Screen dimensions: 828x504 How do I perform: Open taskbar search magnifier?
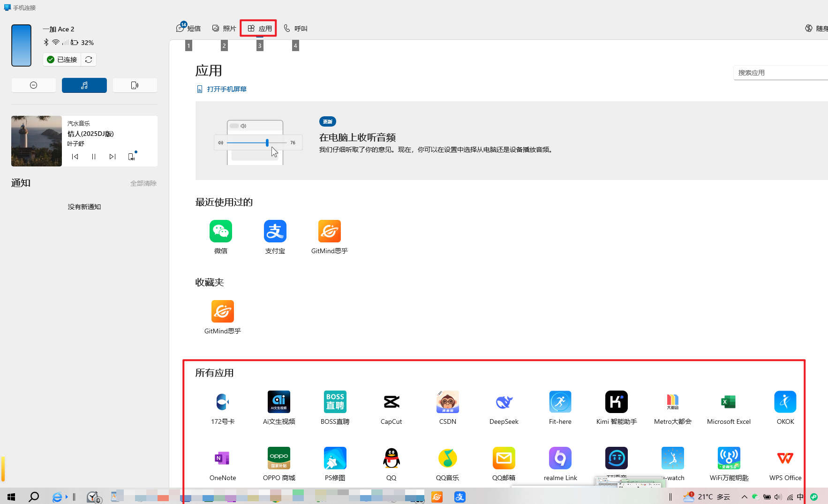[34, 496]
